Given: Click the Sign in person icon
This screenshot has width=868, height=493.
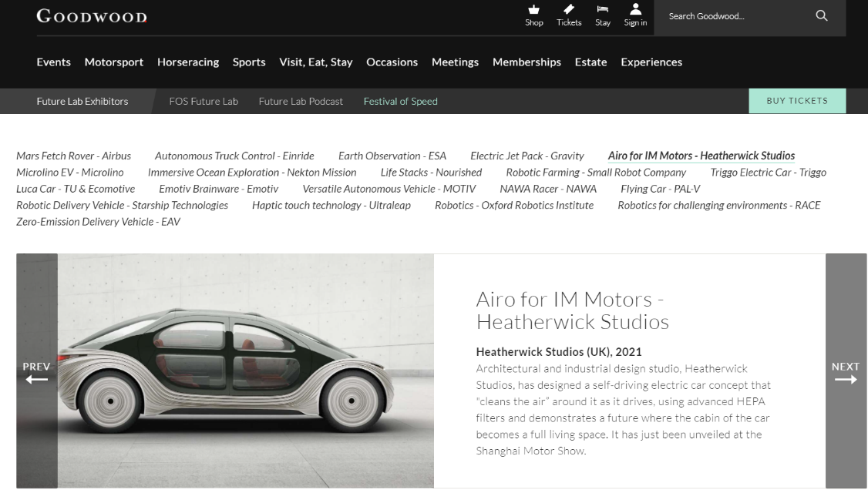Looking at the screenshot, I should coord(635,10).
